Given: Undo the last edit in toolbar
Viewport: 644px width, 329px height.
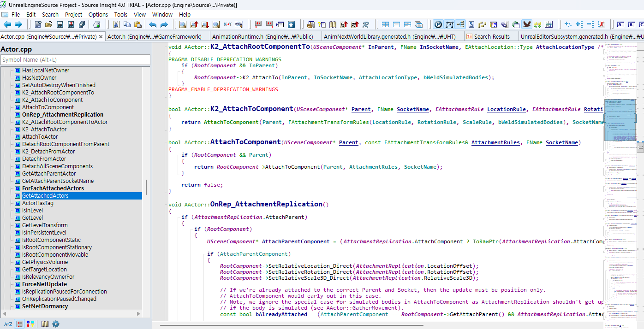Looking at the screenshot, I should pyautogui.click(x=153, y=24).
